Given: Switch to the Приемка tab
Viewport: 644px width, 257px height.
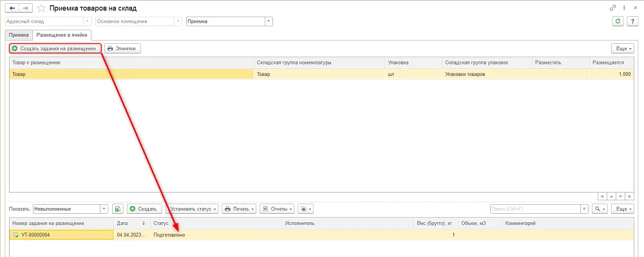Looking at the screenshot, I should coord(19,35).
